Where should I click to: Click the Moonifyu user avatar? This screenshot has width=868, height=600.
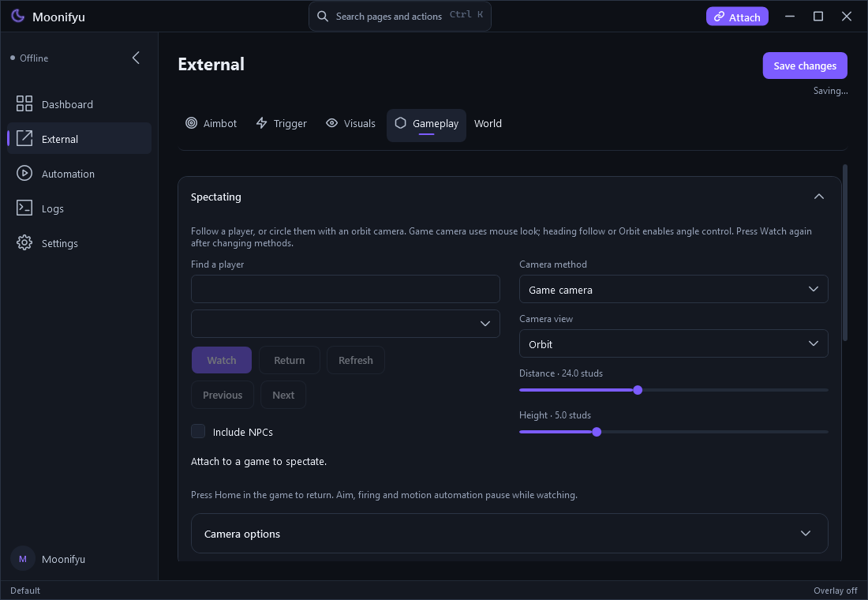[x=23, y=559]
